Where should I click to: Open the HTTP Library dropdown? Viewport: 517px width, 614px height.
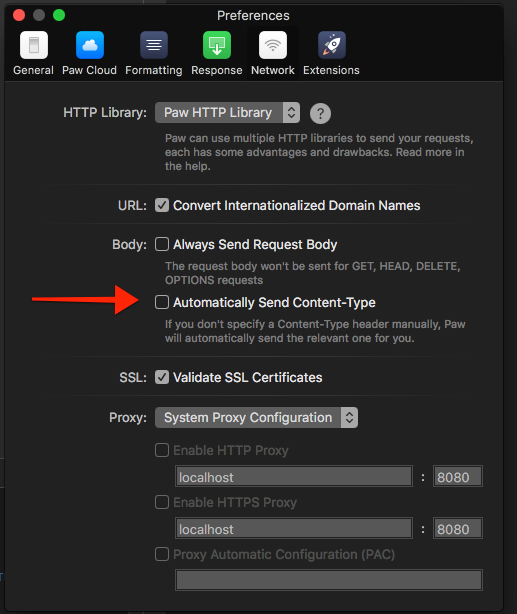click(x=228, y=113)
